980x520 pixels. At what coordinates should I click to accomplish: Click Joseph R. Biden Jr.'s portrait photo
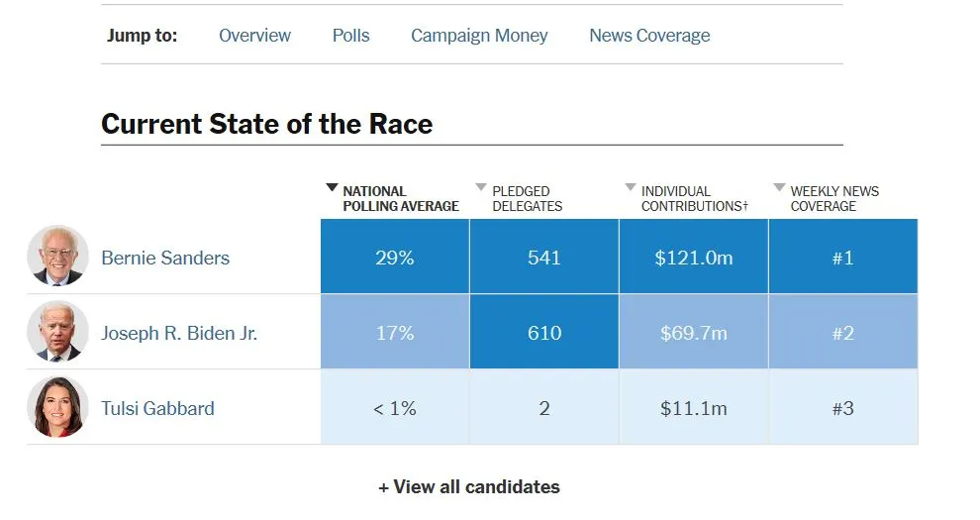click(x=57, y=332)
